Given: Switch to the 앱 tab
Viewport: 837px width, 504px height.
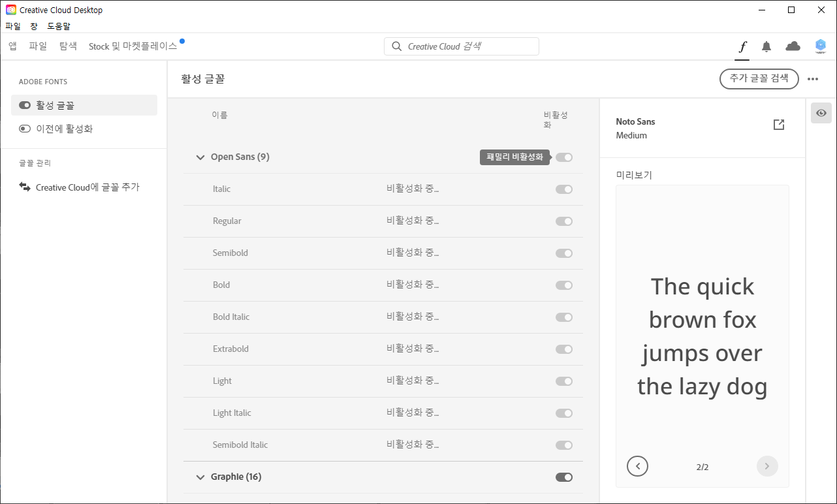Looking at the screenshot, I should tap(12, 46).
